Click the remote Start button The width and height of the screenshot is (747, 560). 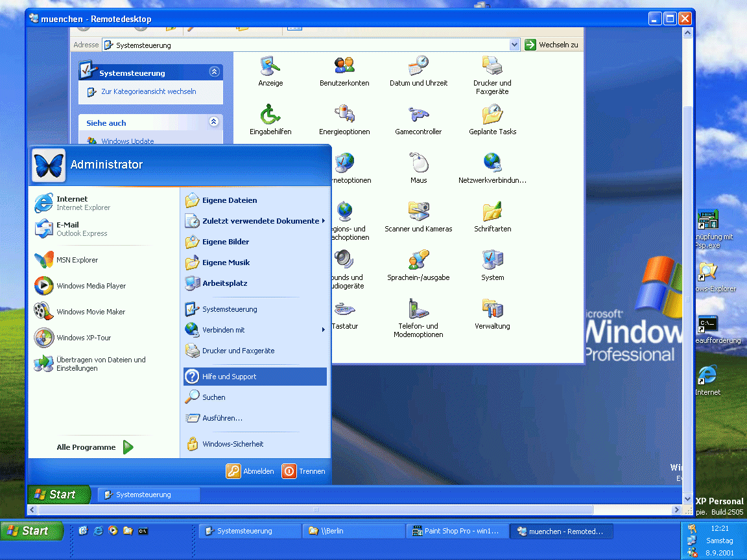pos(59,495)
